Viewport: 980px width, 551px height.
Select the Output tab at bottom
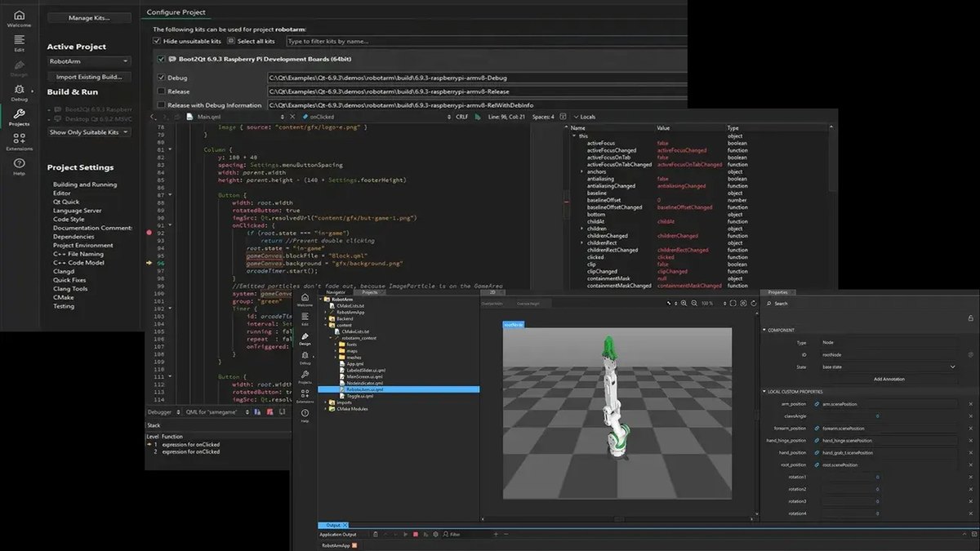coord(333,525)
